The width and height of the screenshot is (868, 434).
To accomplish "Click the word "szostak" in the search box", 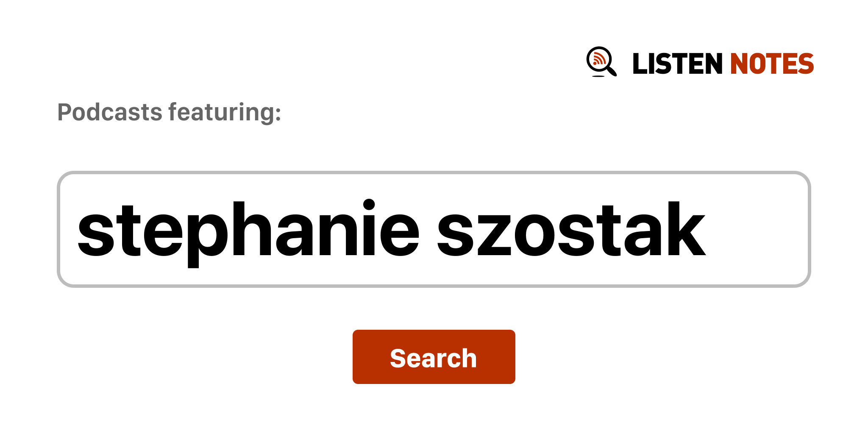I will tap(571, 229).
